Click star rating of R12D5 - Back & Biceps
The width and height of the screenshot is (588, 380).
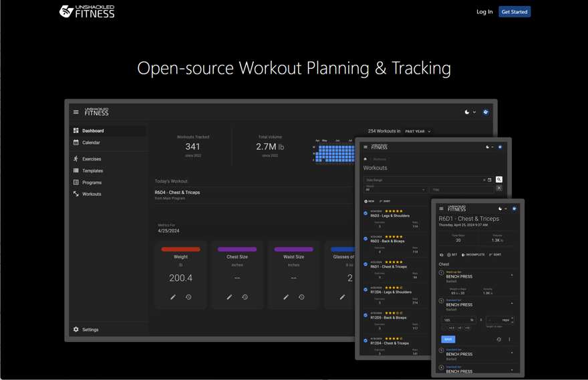394,313
